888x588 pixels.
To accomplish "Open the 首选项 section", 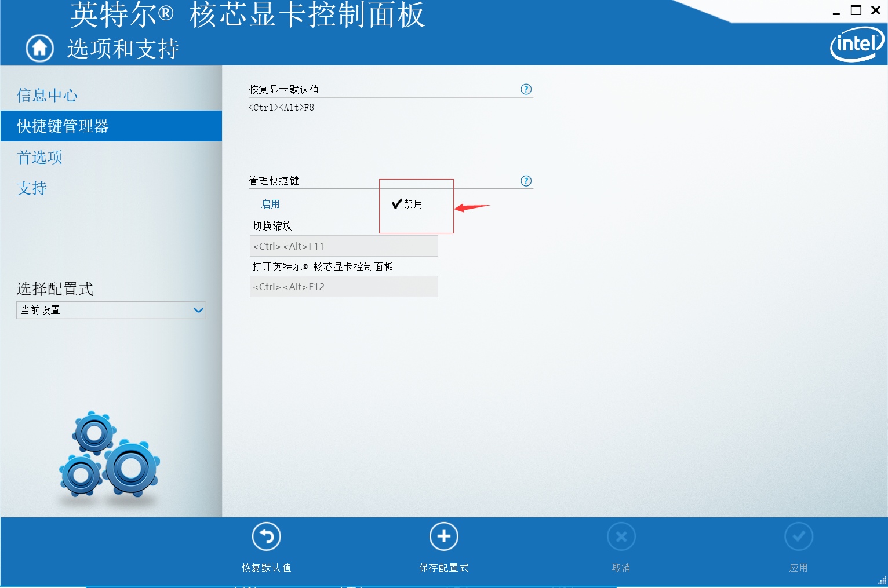I will tap(39, 157).
